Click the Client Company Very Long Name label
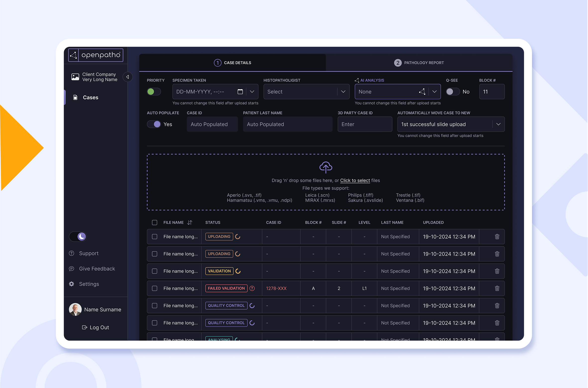 [100, 77]
